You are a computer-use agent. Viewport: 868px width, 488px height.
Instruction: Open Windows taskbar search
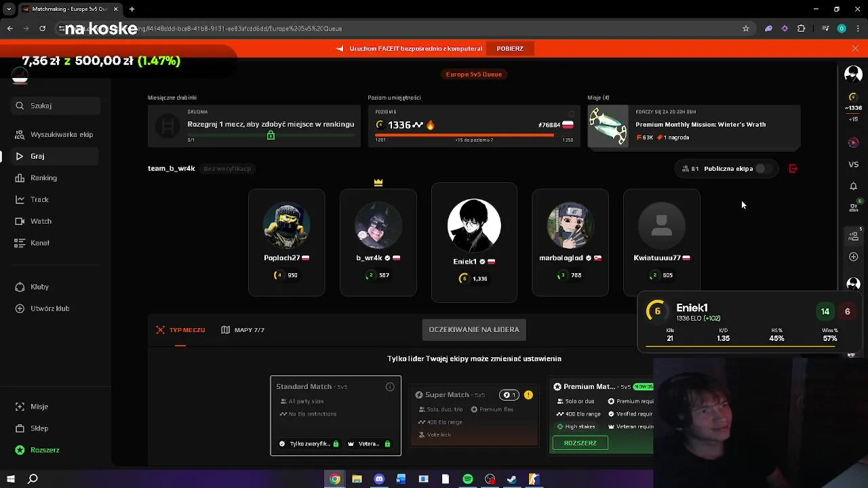point(33,479)
